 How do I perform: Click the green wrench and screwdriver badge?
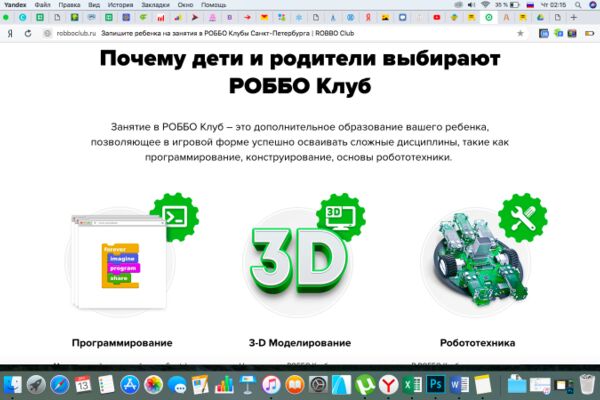coord(523,217)
